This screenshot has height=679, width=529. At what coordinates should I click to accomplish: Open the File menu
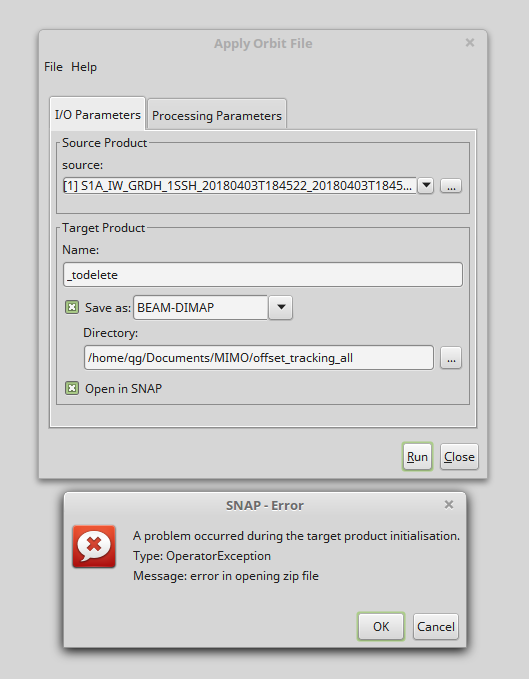(x=53, y=67)
